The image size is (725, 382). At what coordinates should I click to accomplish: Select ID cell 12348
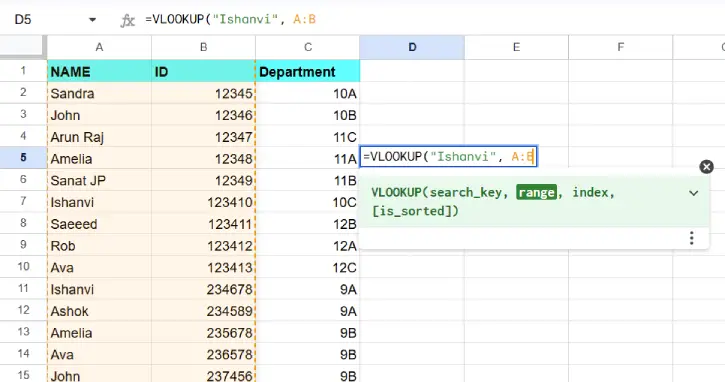(x=203, y=159)
